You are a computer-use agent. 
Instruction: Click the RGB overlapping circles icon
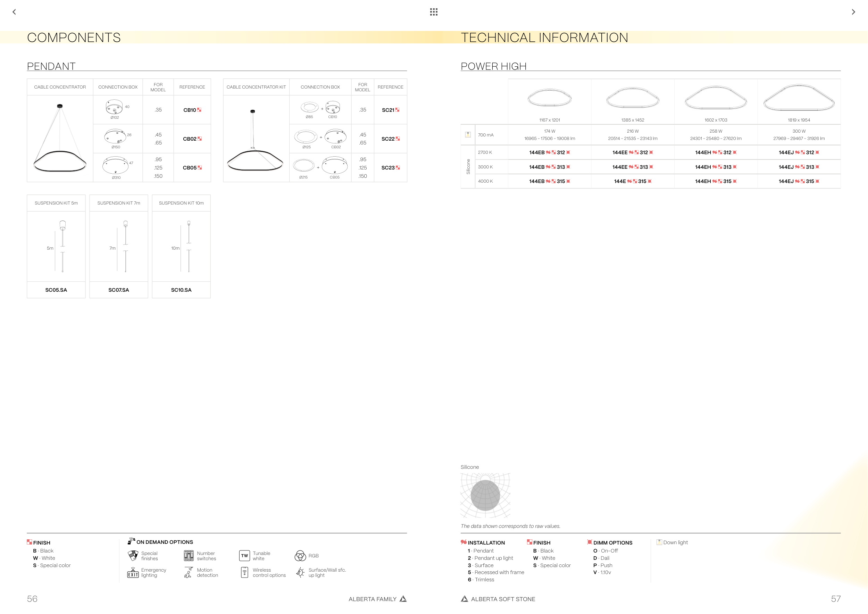pos(300,556)
